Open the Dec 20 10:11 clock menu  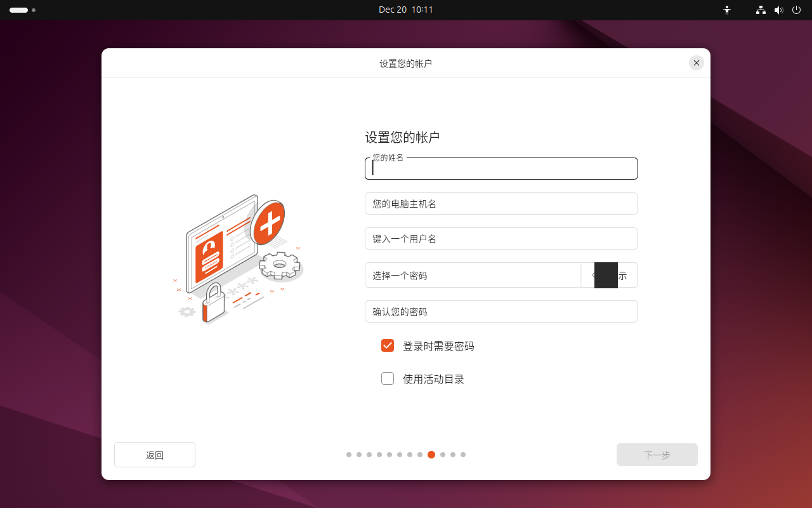(x=406, y=10)
